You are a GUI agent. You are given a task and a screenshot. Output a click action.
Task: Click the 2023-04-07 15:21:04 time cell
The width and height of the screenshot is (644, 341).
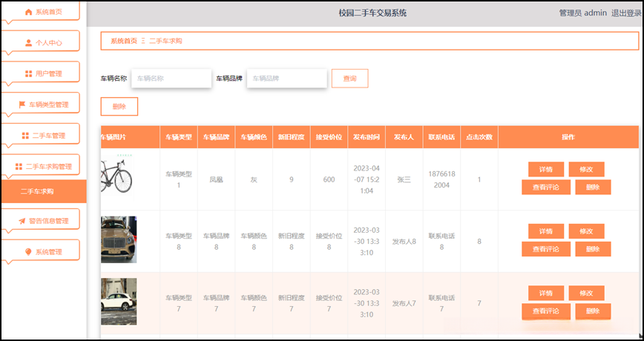click(x=367, y=179)
